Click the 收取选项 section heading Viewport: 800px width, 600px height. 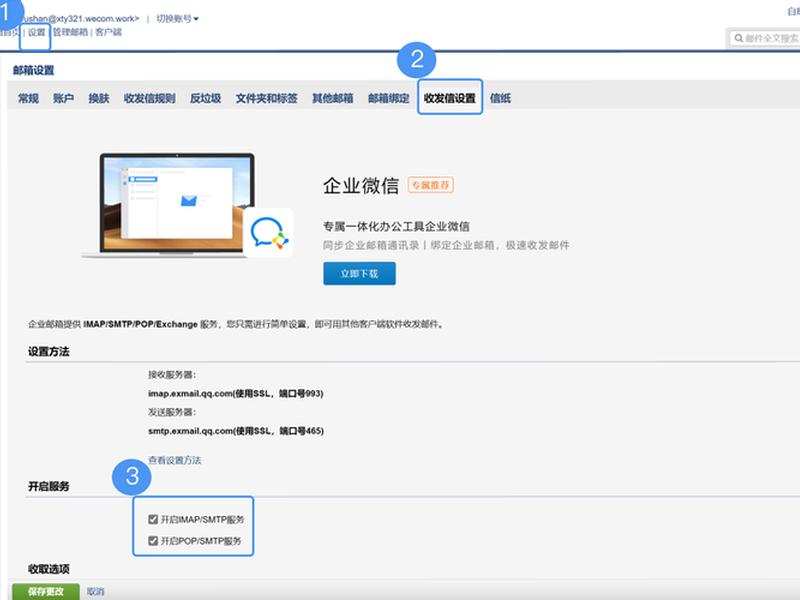48,569
